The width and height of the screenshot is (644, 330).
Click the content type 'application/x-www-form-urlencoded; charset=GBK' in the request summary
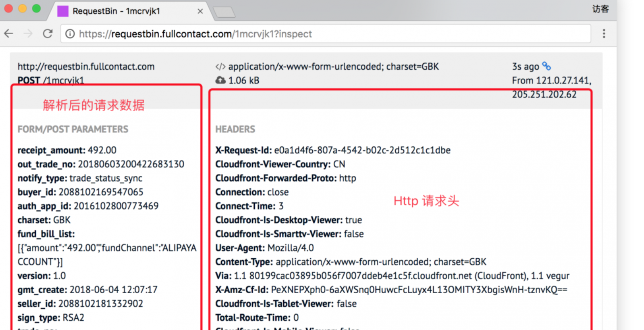333,67
